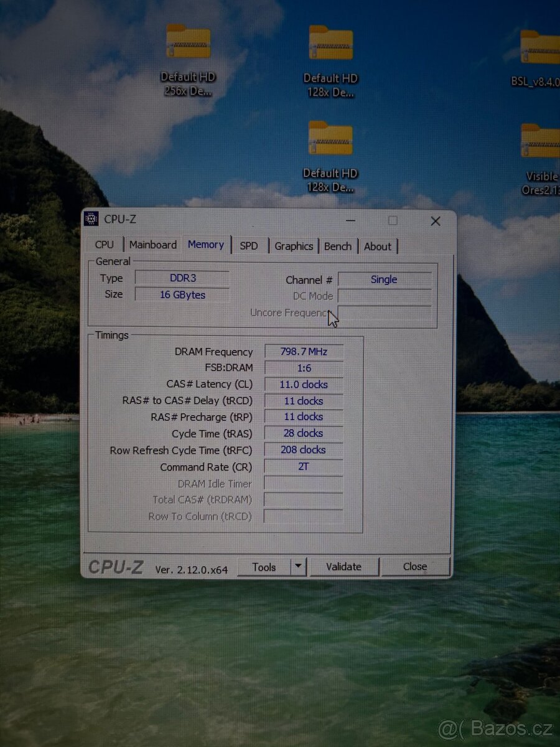Click the Ver. 2.12.0.x64 version text
Viewport: 560px width, 747px height.
point(192,569)
